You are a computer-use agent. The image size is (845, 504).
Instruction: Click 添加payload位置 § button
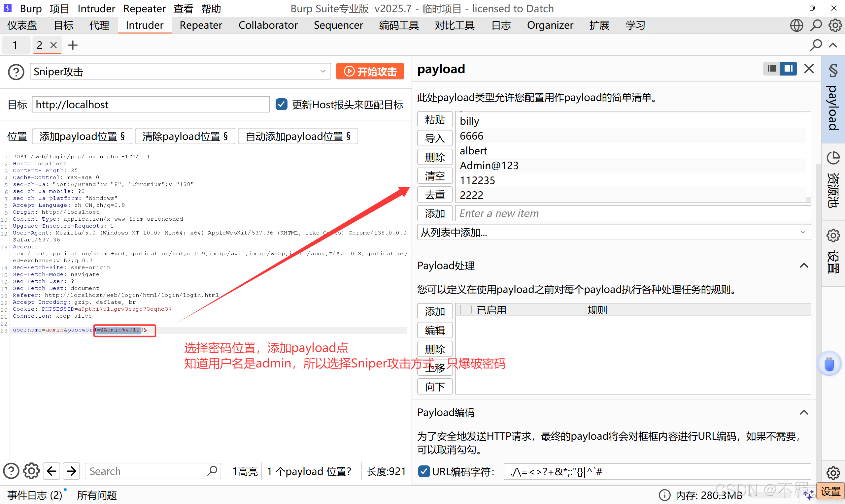[82, 136]
